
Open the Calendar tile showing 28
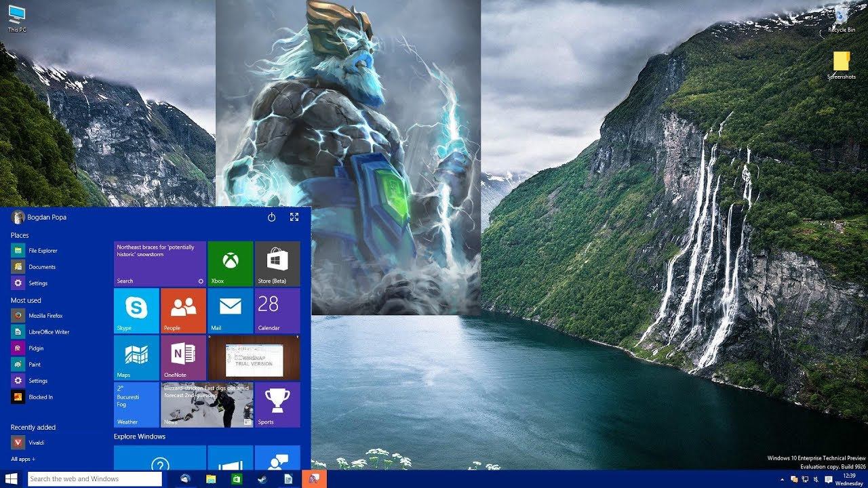click(277, 310)
